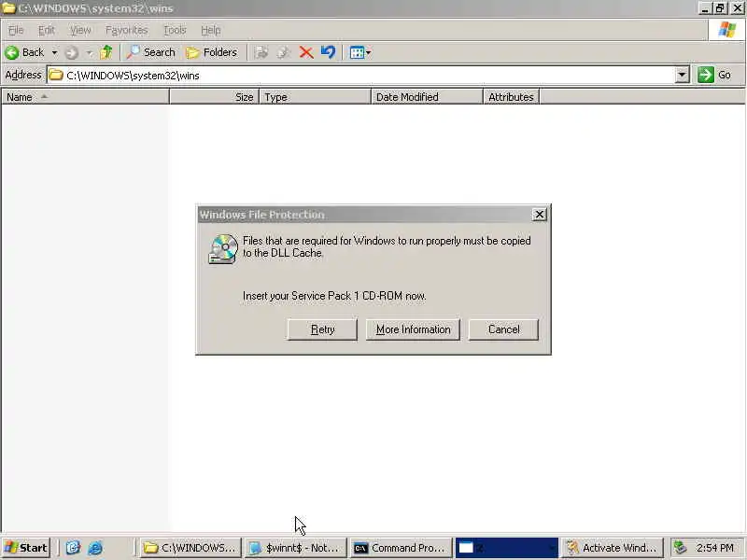Open the Favorites menu
The image size is (747, 560).
(x=127, y=31)
